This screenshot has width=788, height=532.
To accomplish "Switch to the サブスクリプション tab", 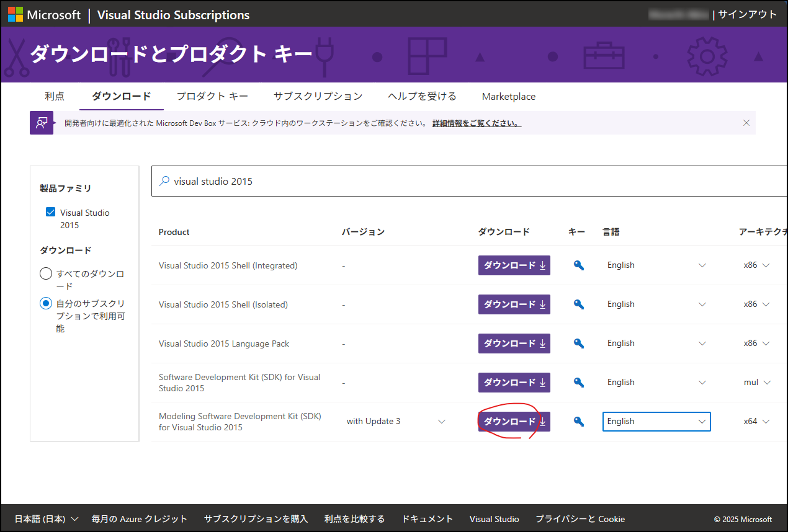I will pos(318,96).
